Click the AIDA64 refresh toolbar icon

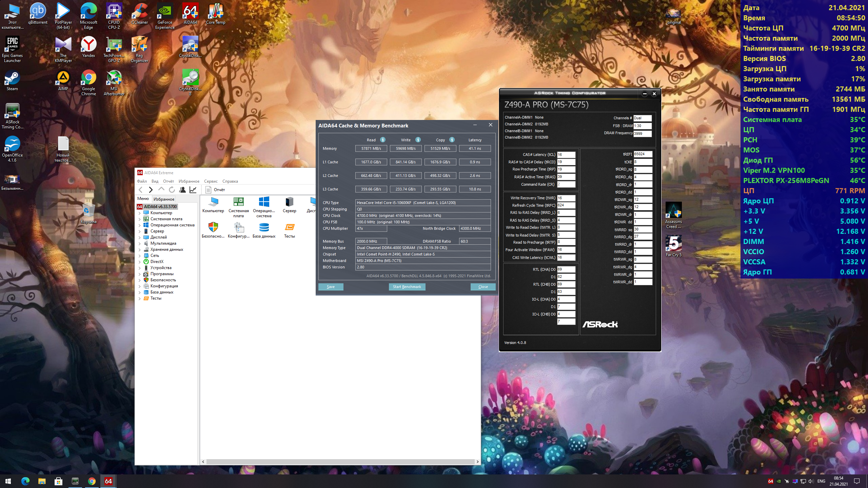172,190
